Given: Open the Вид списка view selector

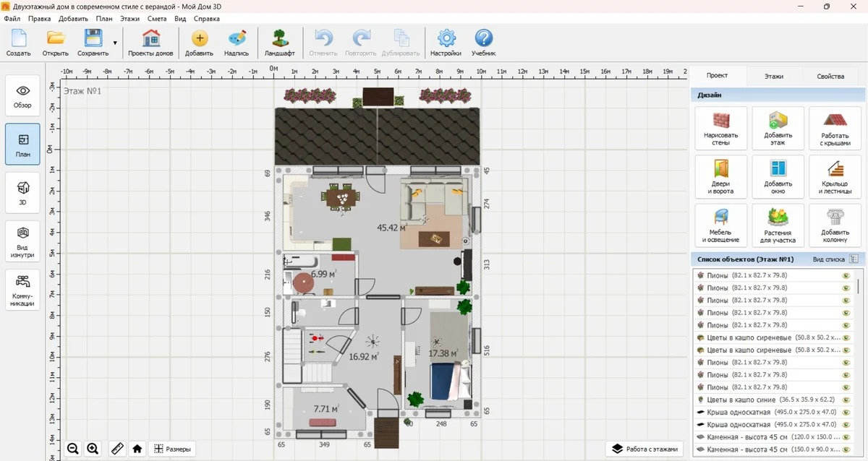Looking at the screenshot, I should click(835, 259).
